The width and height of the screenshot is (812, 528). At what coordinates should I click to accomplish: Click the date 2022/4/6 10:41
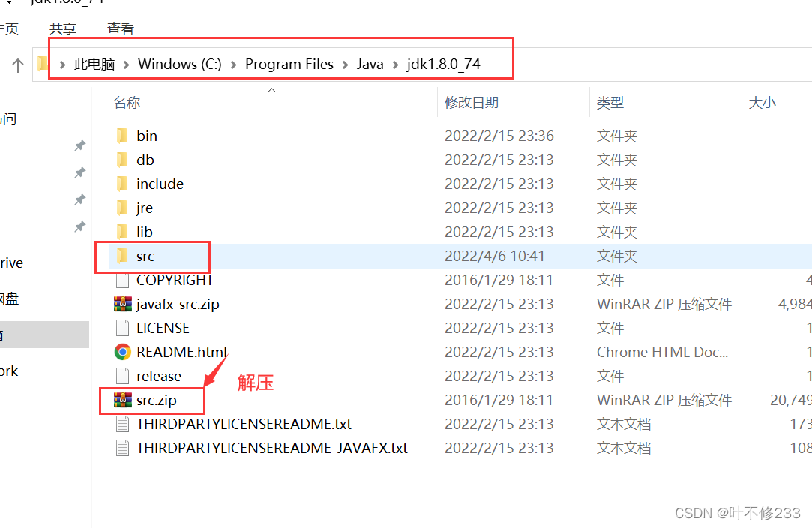495,256
